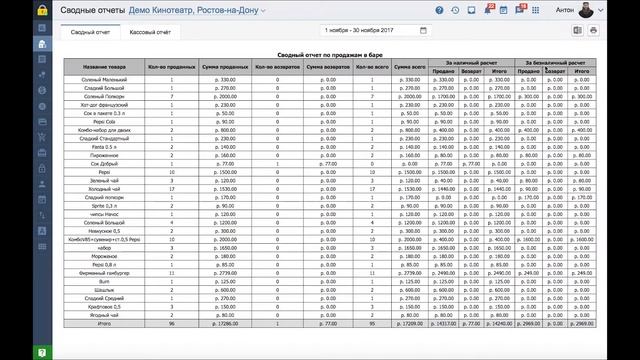Select the Fanta 0.5 л product cell
The image size is (640, 360).
pos(104,147)
